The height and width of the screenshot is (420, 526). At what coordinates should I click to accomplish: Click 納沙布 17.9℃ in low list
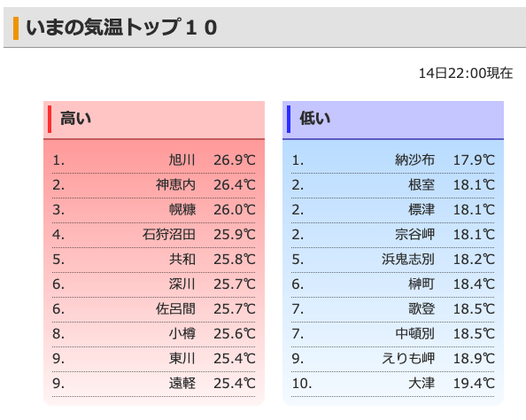pos(393,160)
